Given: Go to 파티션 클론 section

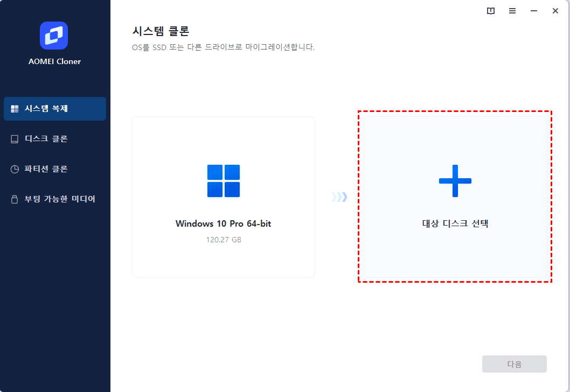Looking at the screenshot, I should (55, 169).
